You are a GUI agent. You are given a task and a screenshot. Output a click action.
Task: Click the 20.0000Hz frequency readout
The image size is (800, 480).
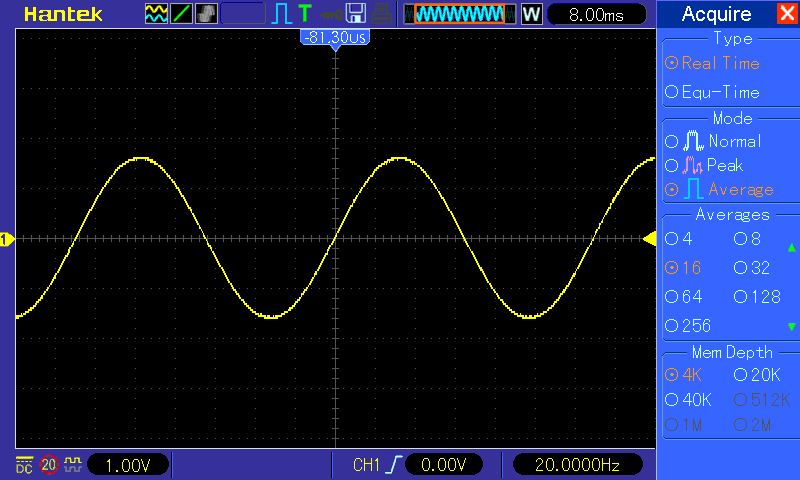[578, 465]
